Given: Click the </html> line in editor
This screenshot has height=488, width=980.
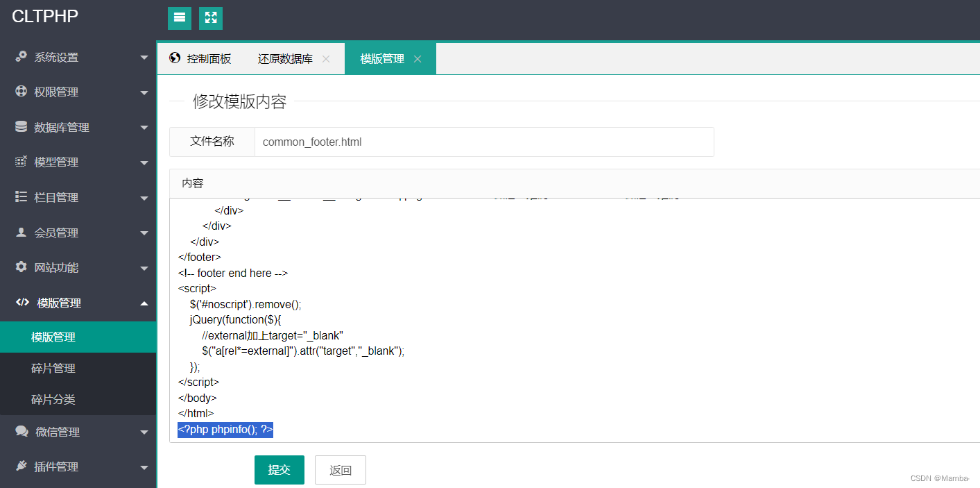Looking at the screenshot, I should click(x=196, y=413).
